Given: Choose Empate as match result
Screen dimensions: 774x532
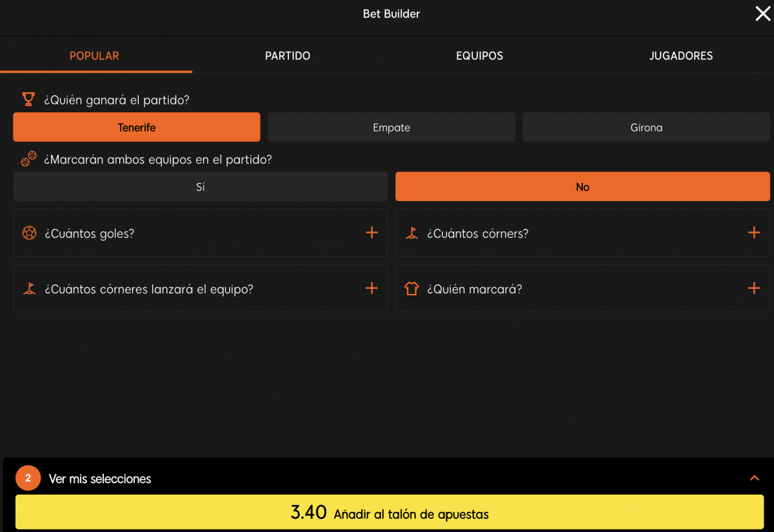Looking at the screenshot, I should pyautogui.click(x=392, y=127).
